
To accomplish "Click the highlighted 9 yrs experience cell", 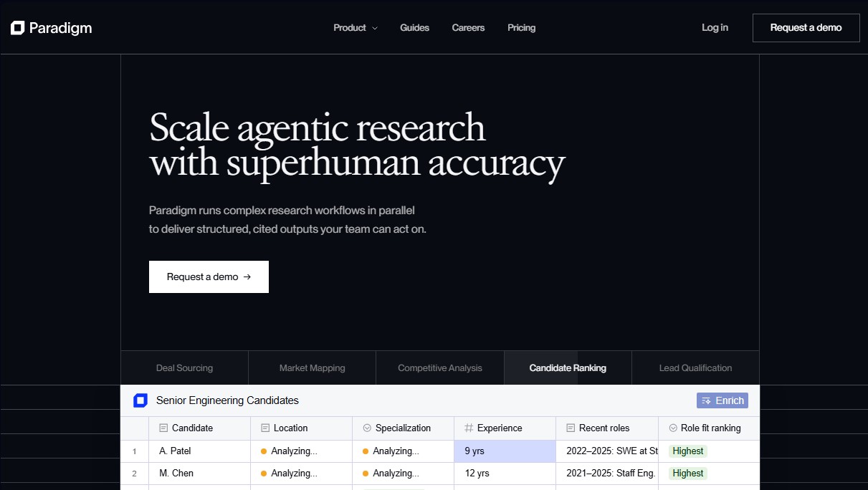I will pos(505,451).
